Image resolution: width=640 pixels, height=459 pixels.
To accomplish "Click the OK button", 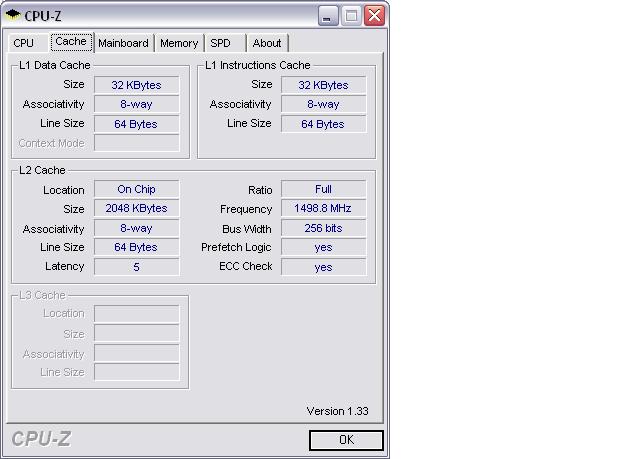I will click(x=346, y=440).
